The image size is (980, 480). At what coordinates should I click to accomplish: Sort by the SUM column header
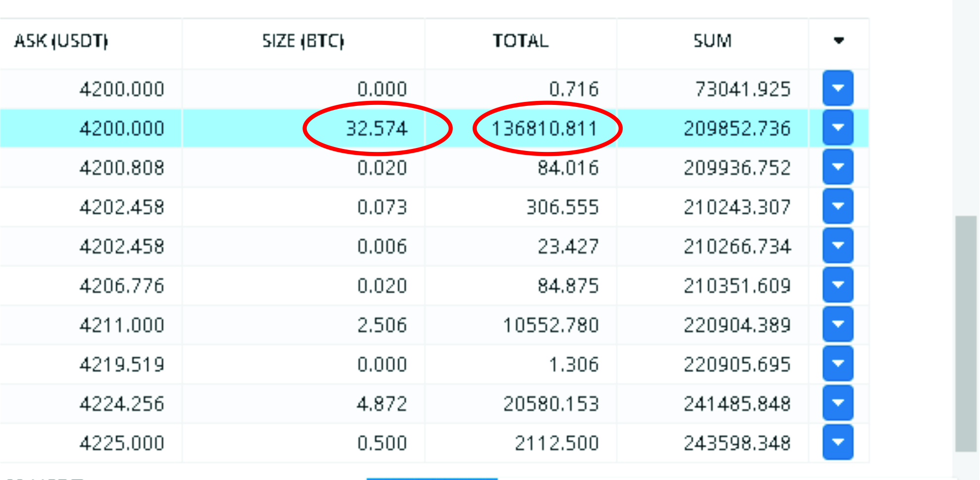tap(712, 41)
